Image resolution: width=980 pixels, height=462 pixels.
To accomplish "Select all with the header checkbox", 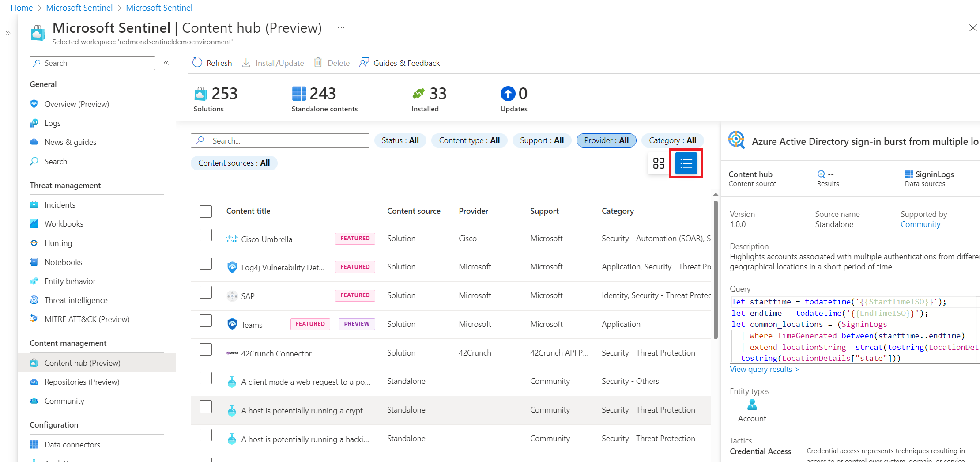I will (x=206, y=212).
